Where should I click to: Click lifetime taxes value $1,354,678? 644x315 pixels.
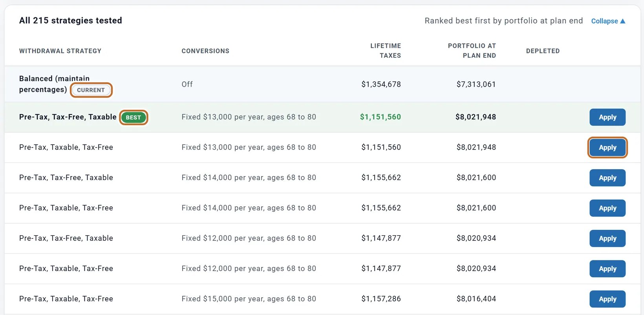(x=381, y=84)
